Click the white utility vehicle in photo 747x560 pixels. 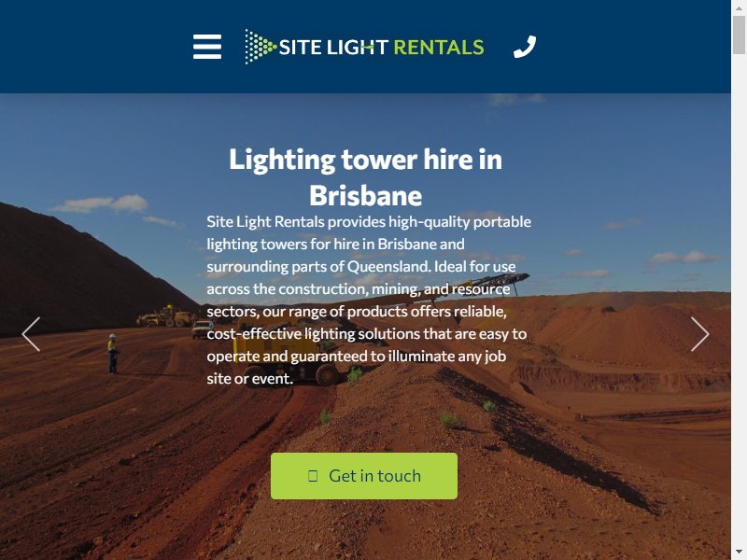coord(203,329)
